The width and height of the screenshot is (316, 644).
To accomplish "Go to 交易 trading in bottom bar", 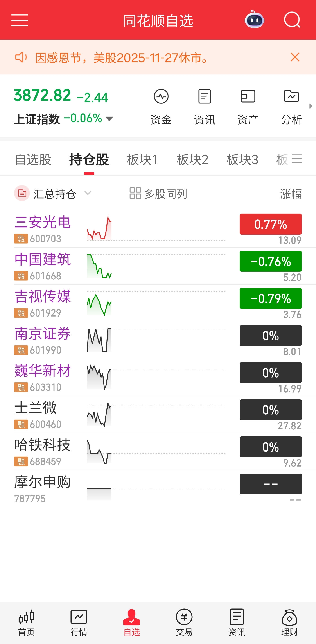I will point(184,622).
